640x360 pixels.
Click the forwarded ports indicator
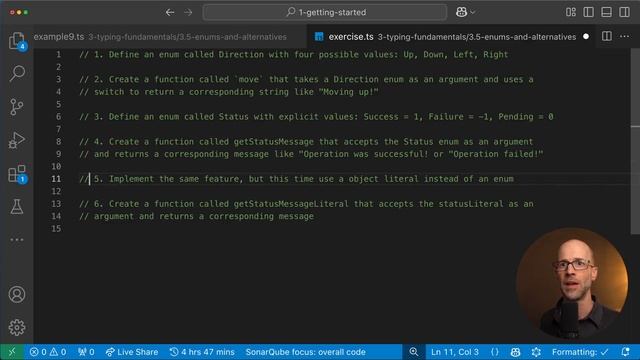pos(86,352)
